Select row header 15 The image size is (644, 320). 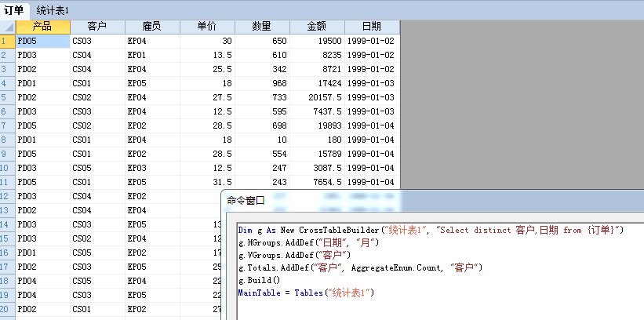click(8, 238)
